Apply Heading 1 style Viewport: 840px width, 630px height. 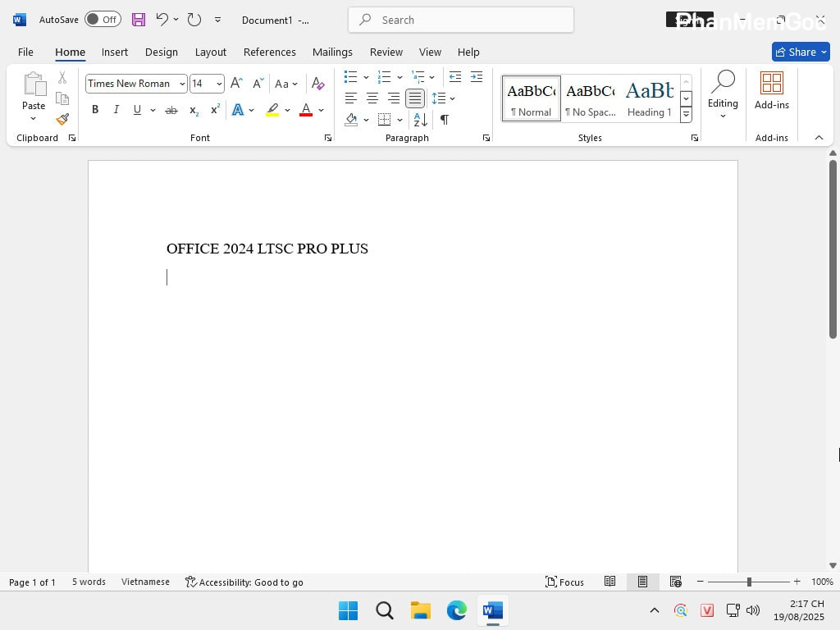click(650, 98)
